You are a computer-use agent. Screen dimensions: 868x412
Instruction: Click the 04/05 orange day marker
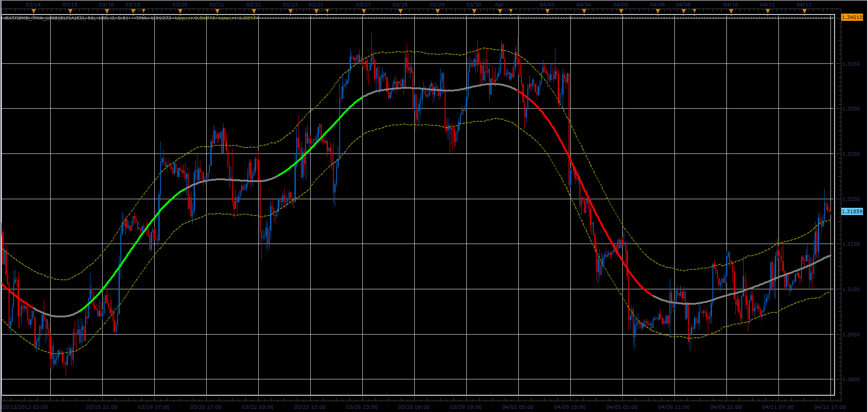[x=621, y=10]
